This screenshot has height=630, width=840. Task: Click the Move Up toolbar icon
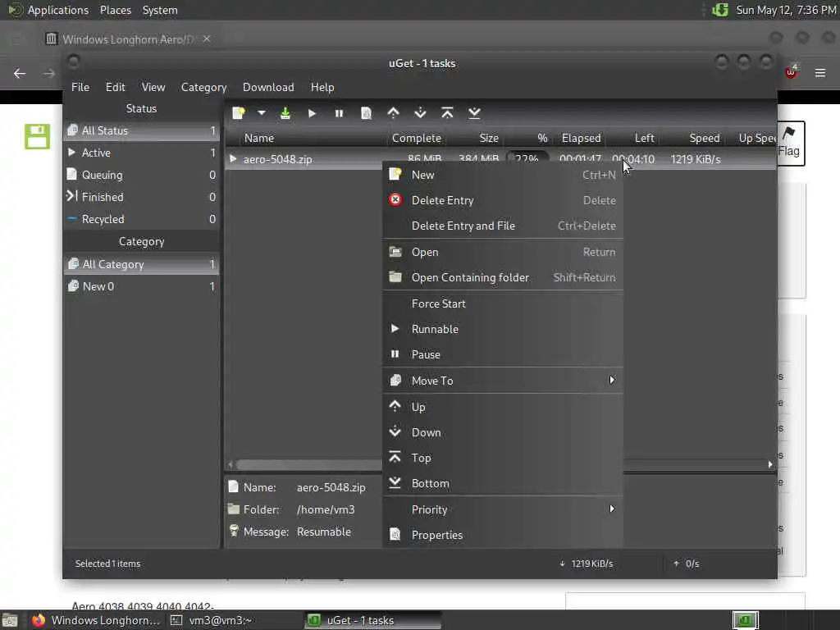[x=393, y=113]
